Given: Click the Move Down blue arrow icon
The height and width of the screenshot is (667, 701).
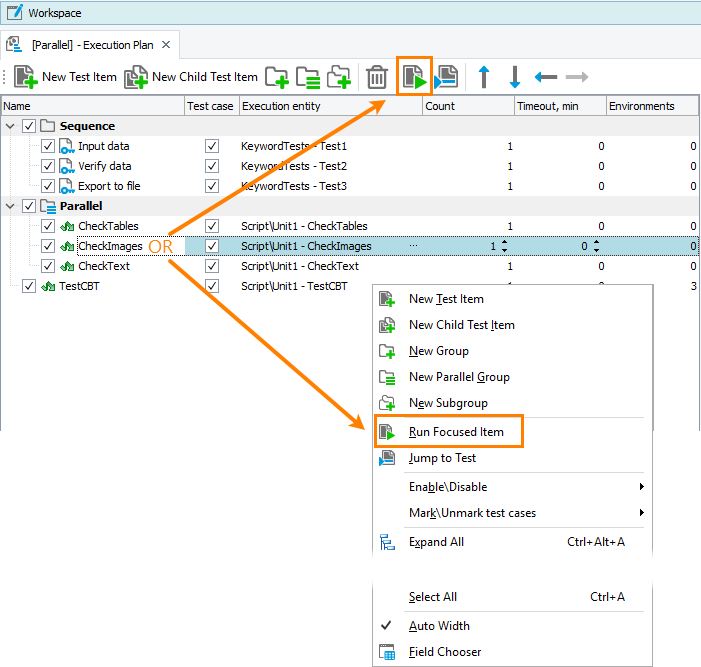Looking at the screenshot, I should [515, 77].
